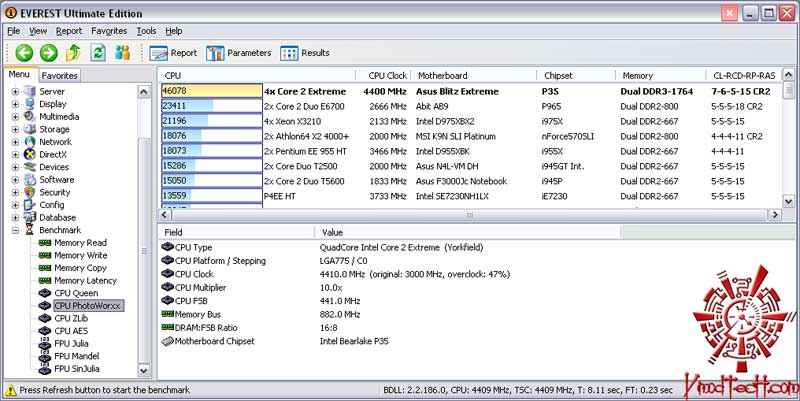Image resolution: width=800 pixels, height=401 pixels.
Task: Select the Server icon in the tree
Action: click(x=30, y=91)
